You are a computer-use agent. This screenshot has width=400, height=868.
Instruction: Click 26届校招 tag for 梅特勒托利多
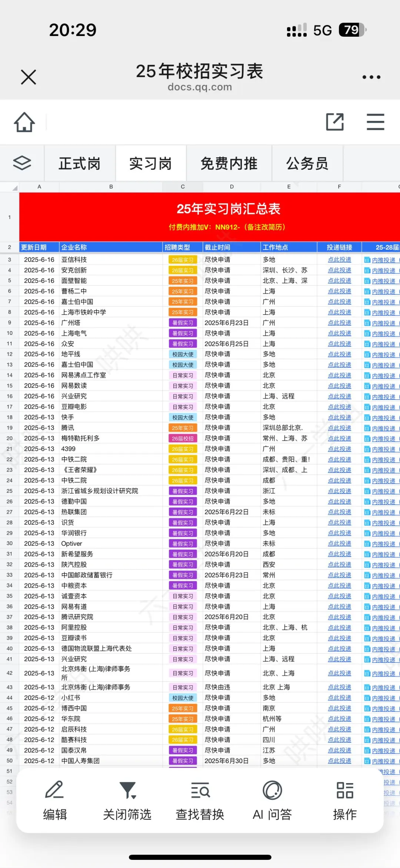[x=183, y=438]
